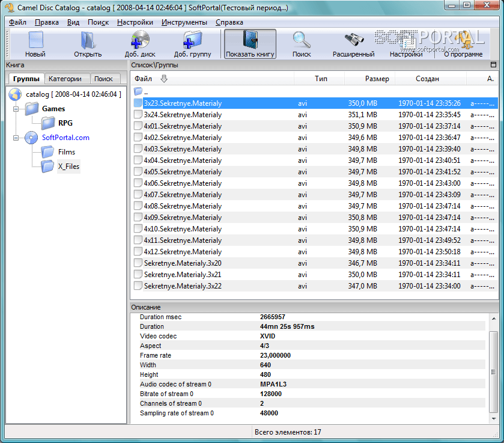This screenshot has width=504, height=443.
Task: Select the Группы tab
Action: (26, 79)
